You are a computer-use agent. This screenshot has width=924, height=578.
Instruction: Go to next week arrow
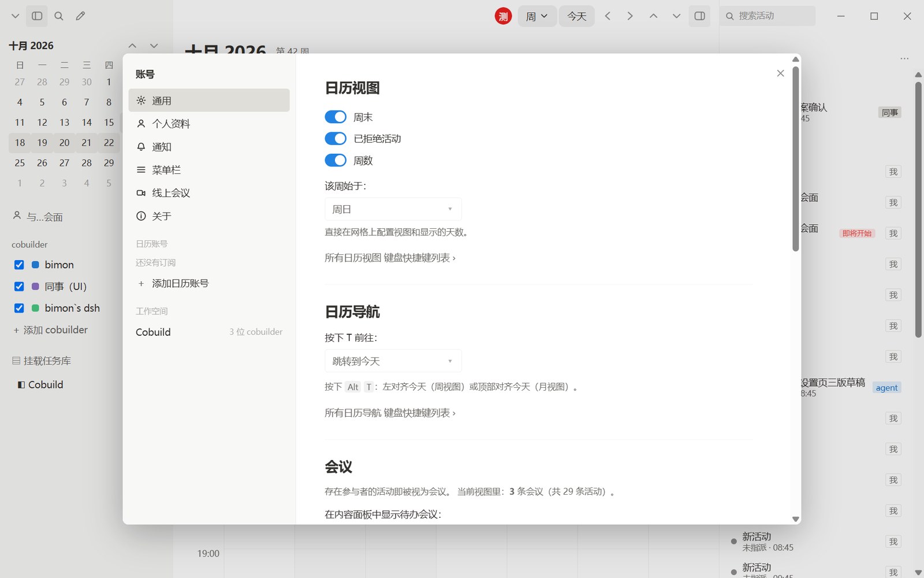pos(630,16)
